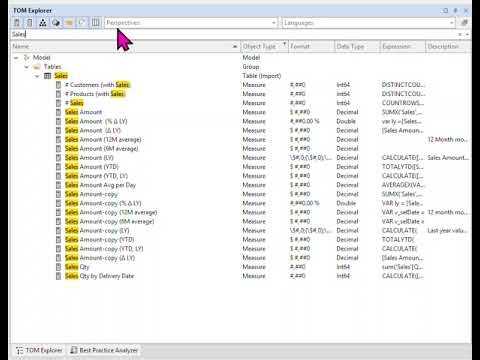Image resolution: width=480 pixels, height=360 pixels.
Task: Switch to the Best Practice Analyzer tab
Action: (x=104, y=350)
